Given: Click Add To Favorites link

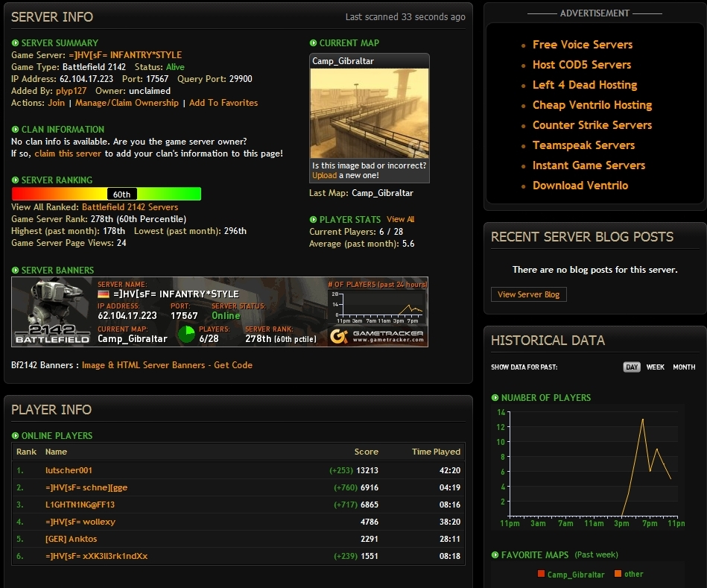Looking at the screenshot, I should 223,103.
